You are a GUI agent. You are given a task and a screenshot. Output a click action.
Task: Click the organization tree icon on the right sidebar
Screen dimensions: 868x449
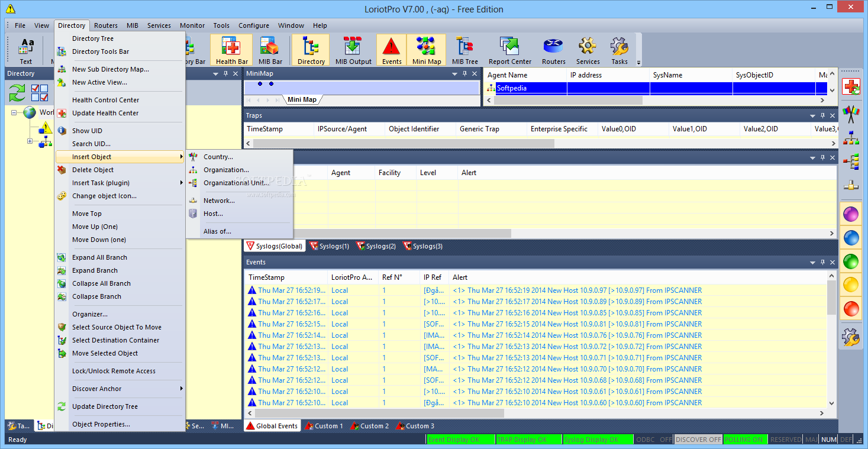(x=851, y=137)
